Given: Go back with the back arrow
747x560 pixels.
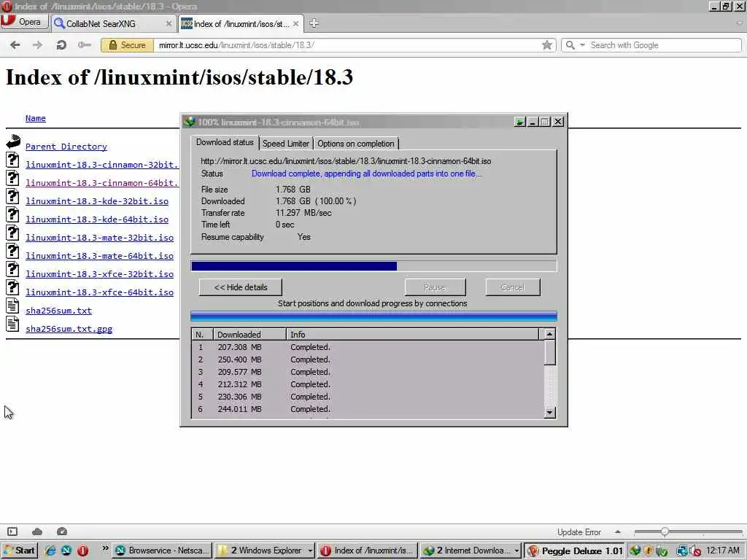Looking at the screenshot, I should point(15,44).
